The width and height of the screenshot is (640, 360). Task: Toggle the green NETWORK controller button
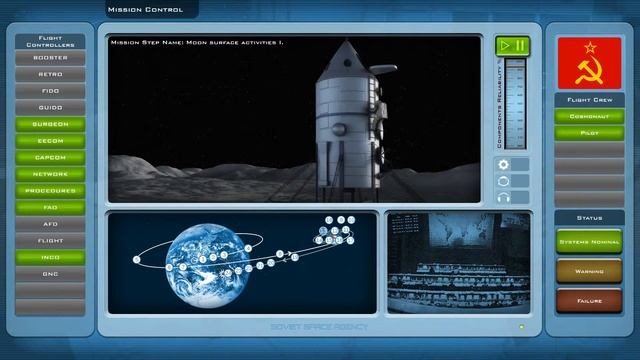coord(50,174)
